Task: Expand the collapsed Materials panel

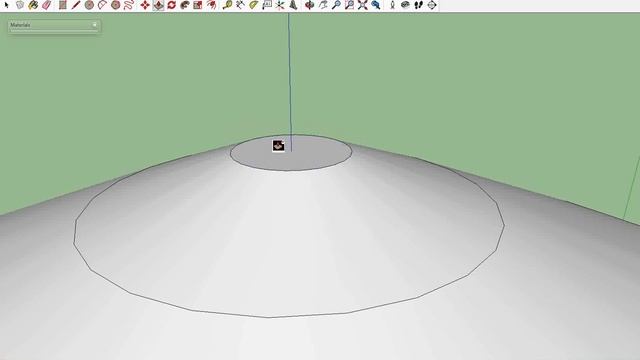Action: (x=94, y=25)
